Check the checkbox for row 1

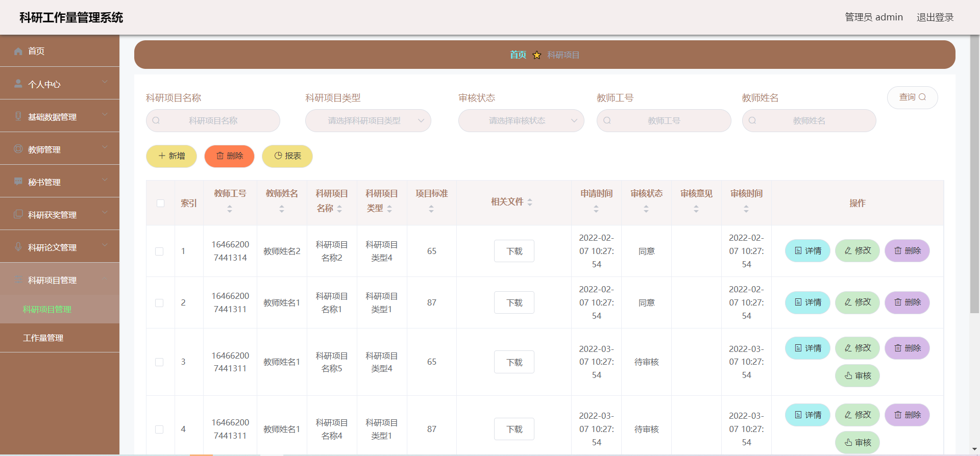(x=159, y=251)
